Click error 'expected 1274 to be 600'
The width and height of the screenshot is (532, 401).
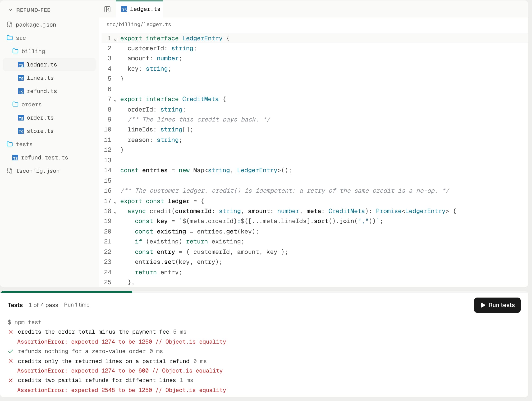(x=120, y=370)
